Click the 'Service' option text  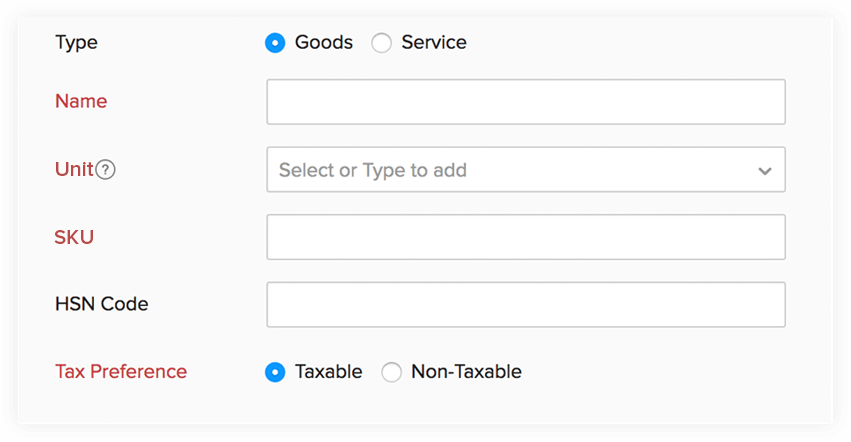coord(434,43)
